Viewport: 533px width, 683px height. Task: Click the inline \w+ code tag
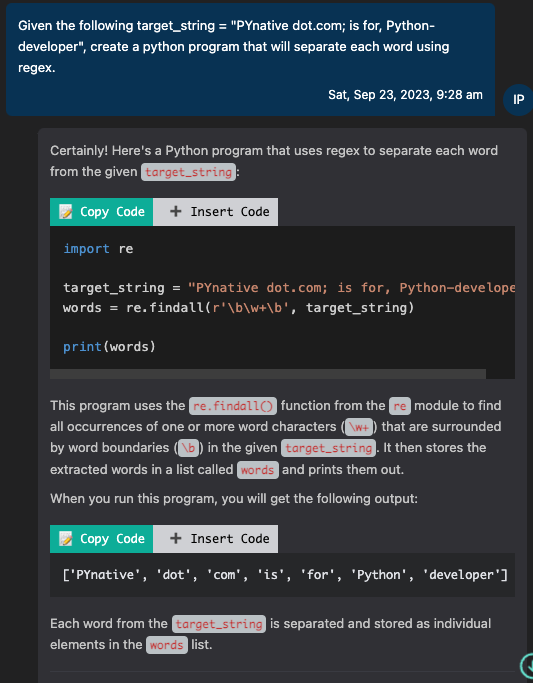point(358,427)
